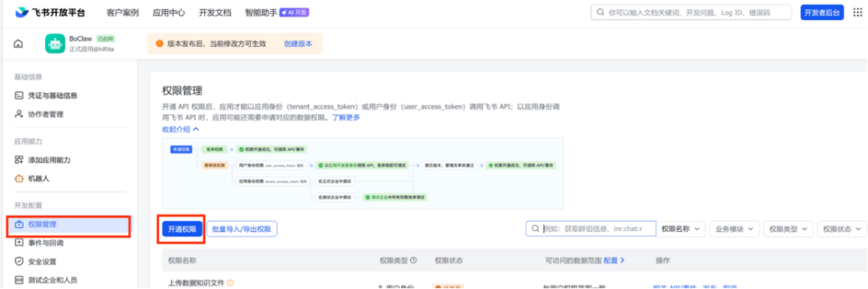Screen dimensions: 868x289
Task: Open 客户案例 in the top navigation
Action: (x=122, y=12)
